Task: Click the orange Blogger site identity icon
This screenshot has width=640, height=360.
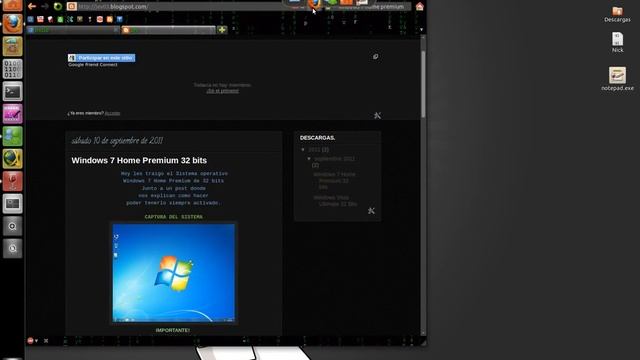Action: (x=71, y=6)
